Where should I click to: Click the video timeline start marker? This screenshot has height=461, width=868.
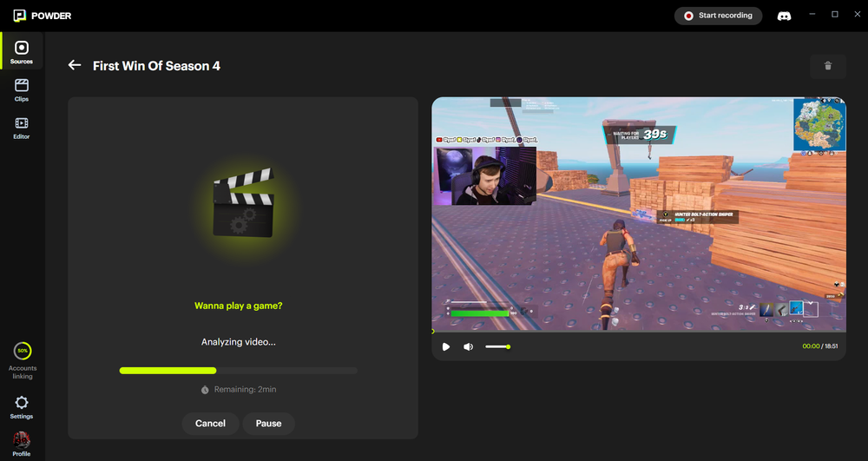[x=433, y=332]
